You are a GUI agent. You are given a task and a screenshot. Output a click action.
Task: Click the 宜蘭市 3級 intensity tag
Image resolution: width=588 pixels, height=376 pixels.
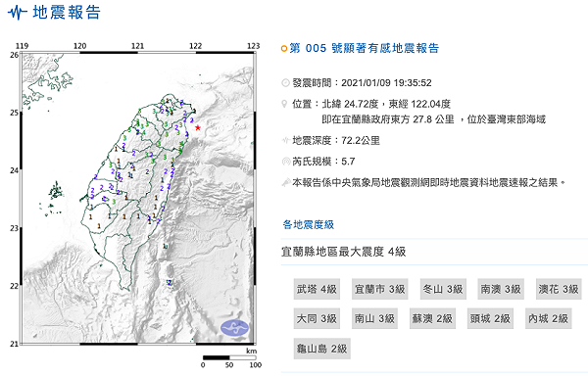[380, 289]
